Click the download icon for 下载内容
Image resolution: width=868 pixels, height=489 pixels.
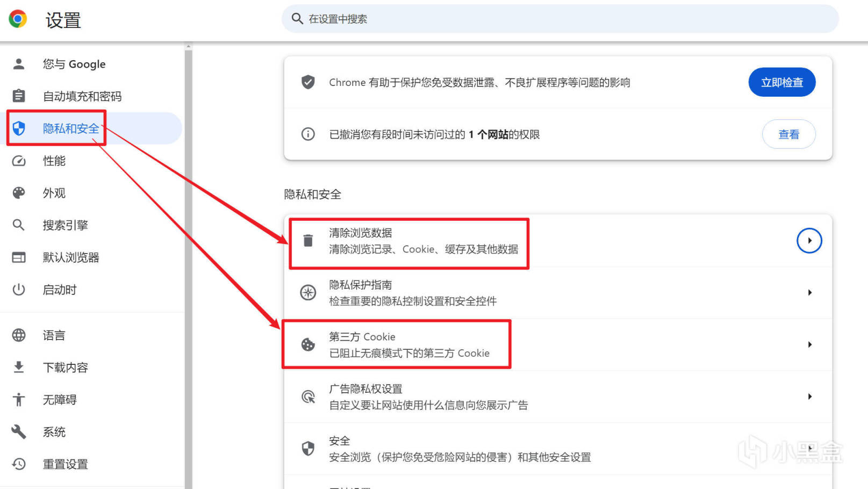coord(19,368)
